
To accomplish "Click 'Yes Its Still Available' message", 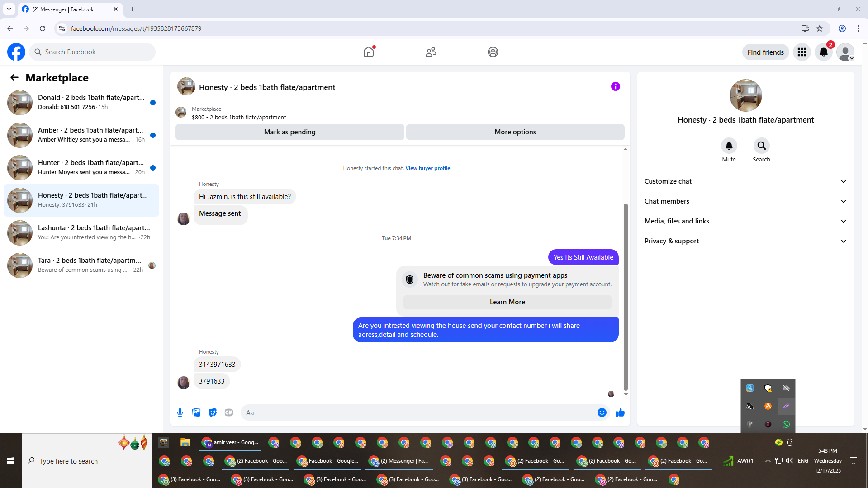I will tap(583, 257).
